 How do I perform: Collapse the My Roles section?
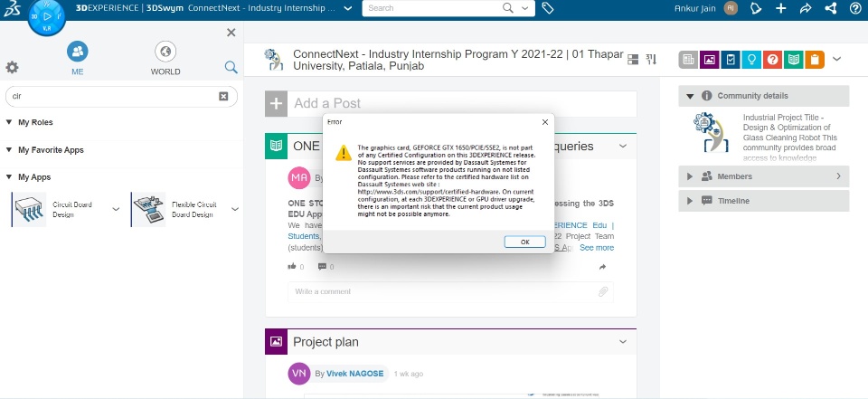(x=9, y=122)
